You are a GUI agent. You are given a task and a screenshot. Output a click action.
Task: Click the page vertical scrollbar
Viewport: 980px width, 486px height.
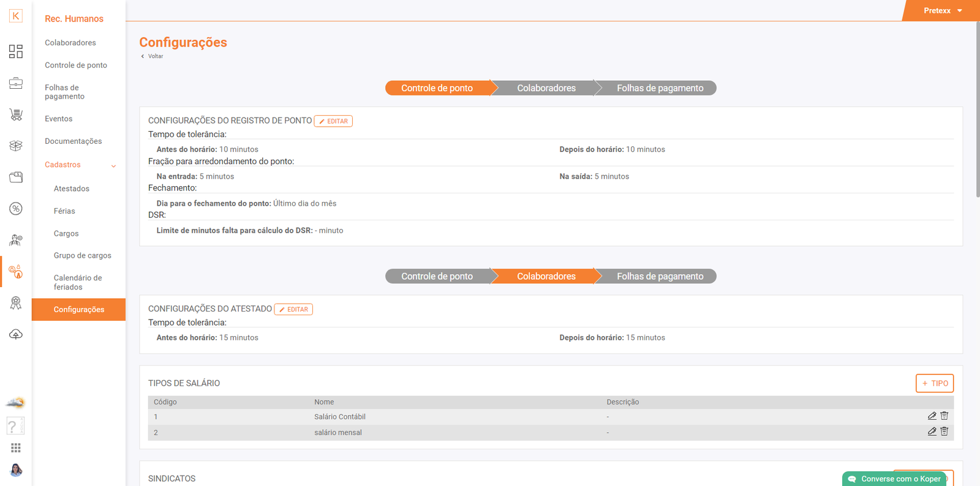pos(978,110)
